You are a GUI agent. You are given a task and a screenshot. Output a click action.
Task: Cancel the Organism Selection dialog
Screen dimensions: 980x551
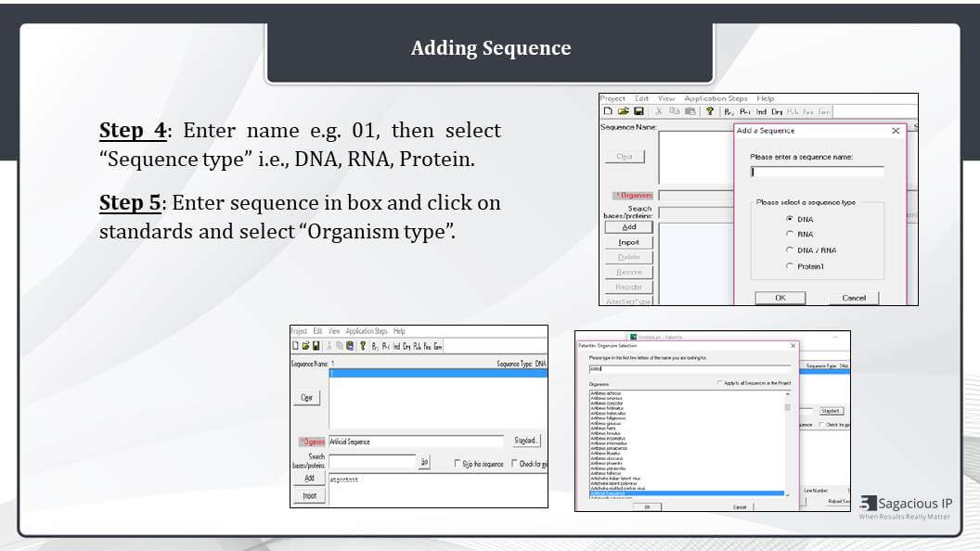pos(740,507)
